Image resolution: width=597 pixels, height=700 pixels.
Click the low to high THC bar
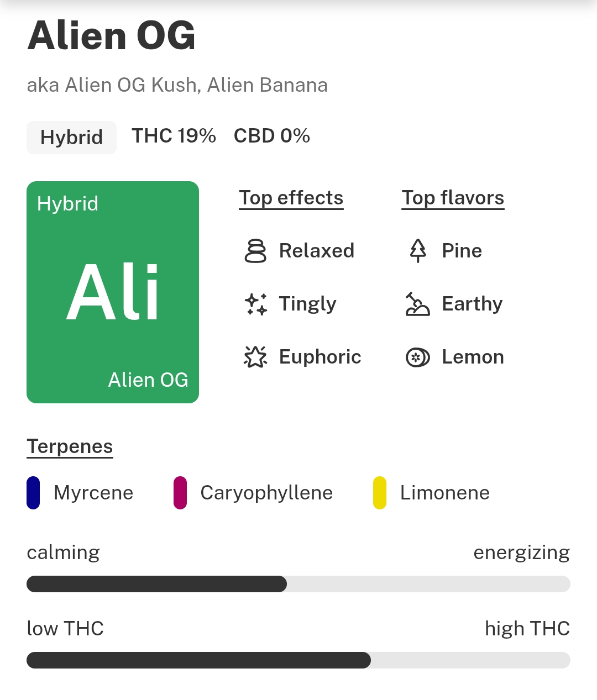[298, 660]
